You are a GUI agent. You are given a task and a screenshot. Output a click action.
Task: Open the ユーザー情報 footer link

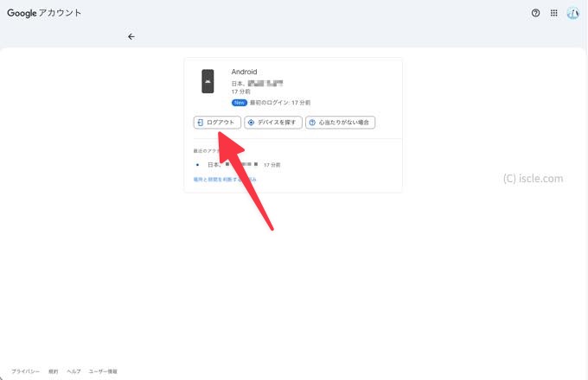tap(103, 371)
